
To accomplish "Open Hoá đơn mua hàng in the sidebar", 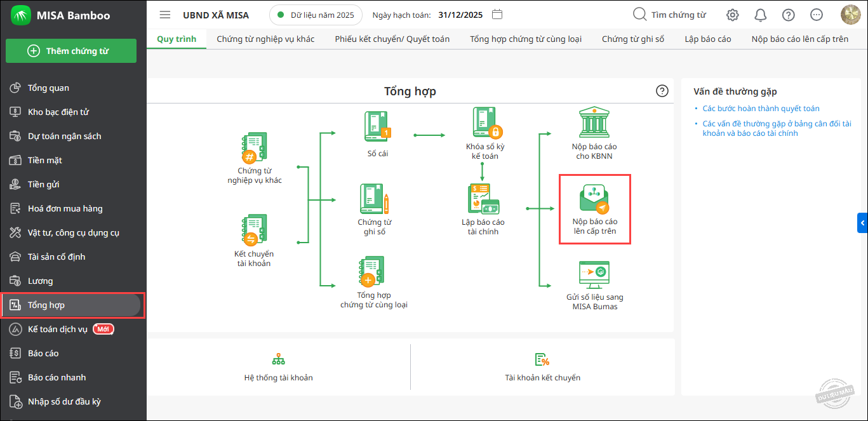I will point(73,209).
